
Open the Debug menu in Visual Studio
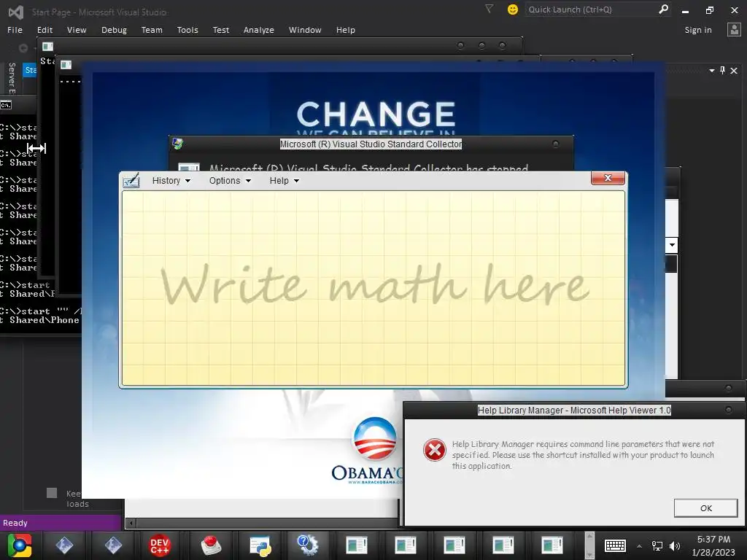(114, 30)
